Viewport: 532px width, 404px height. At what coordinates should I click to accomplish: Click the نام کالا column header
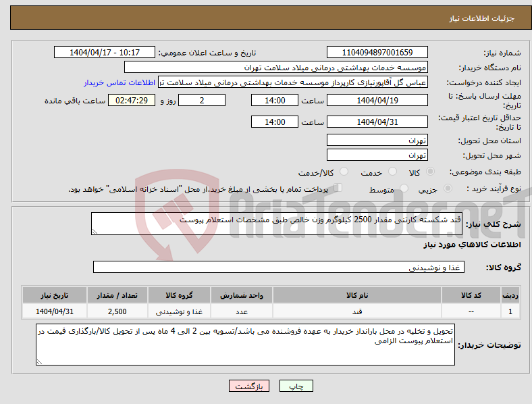click(357, 295)
